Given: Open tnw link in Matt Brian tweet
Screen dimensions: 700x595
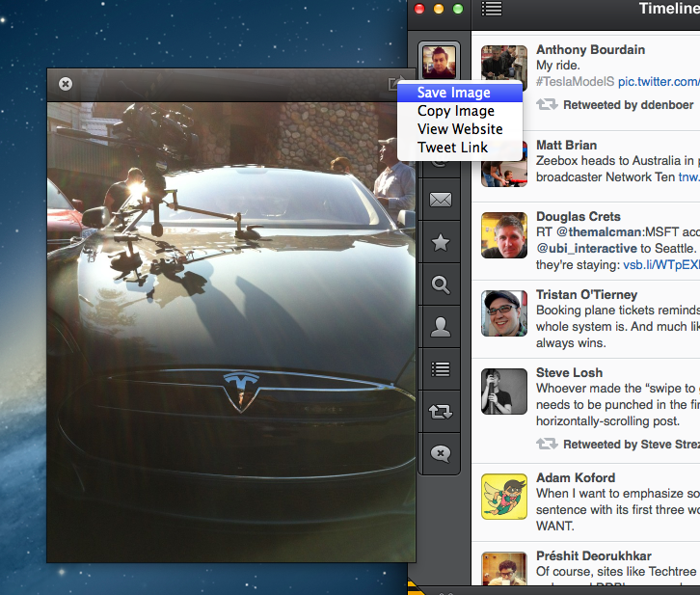Looking at the screenshot, I should [x=688, y=177].
